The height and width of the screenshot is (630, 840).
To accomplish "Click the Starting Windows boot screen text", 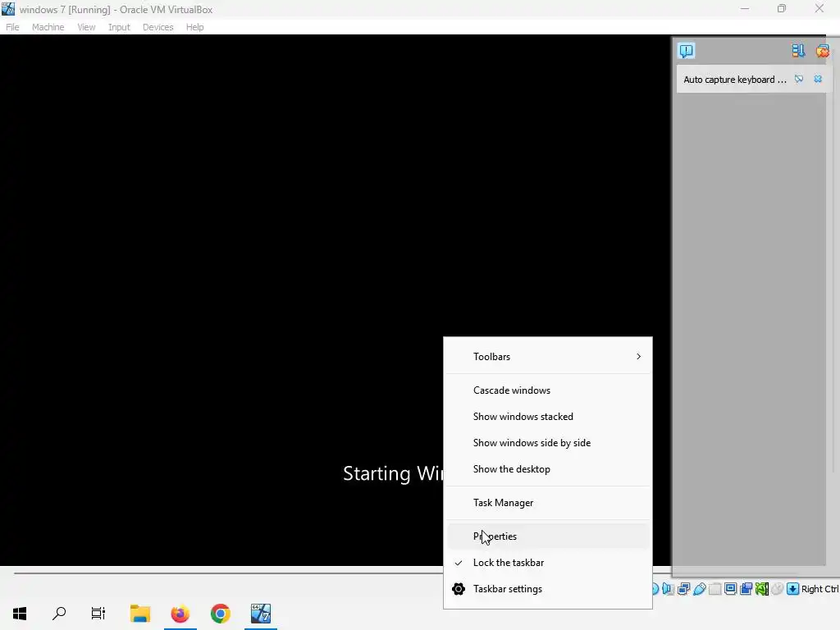I will [x=393, y=473].
